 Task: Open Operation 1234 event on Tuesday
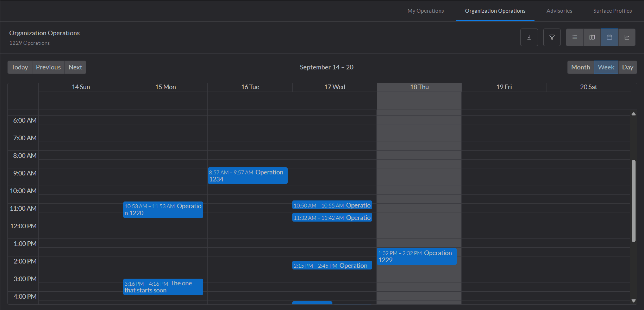[248, 176]
